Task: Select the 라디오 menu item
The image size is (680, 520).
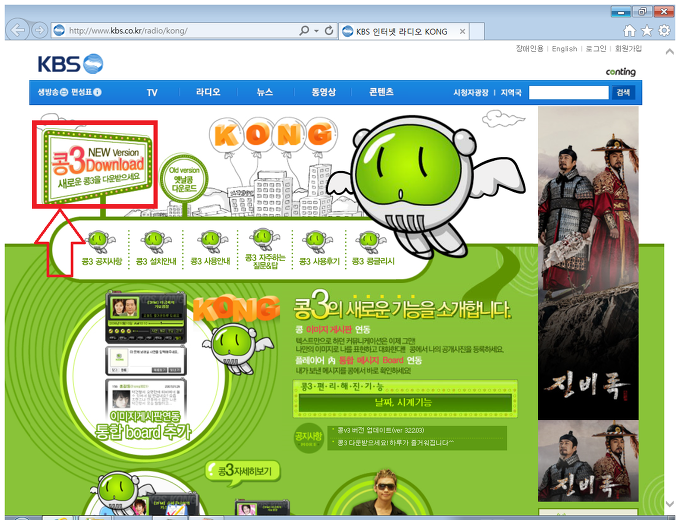Action: tap(208, 92)
